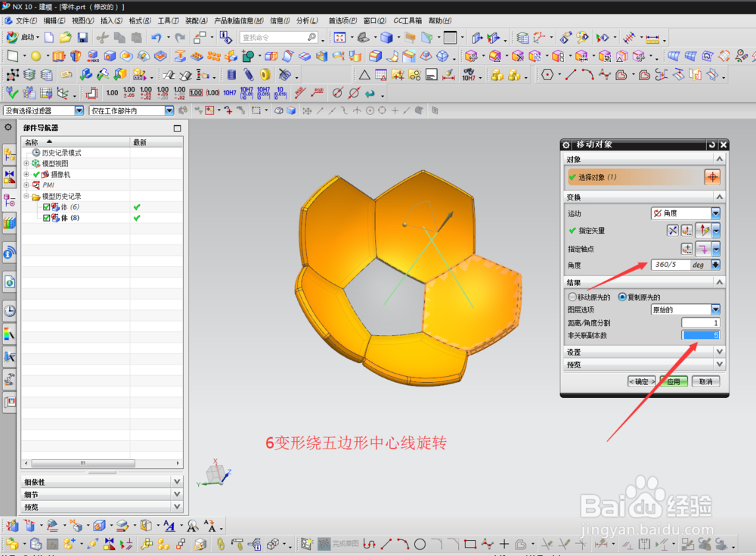
Task: Click the New file icon
Action: (49, 37)
